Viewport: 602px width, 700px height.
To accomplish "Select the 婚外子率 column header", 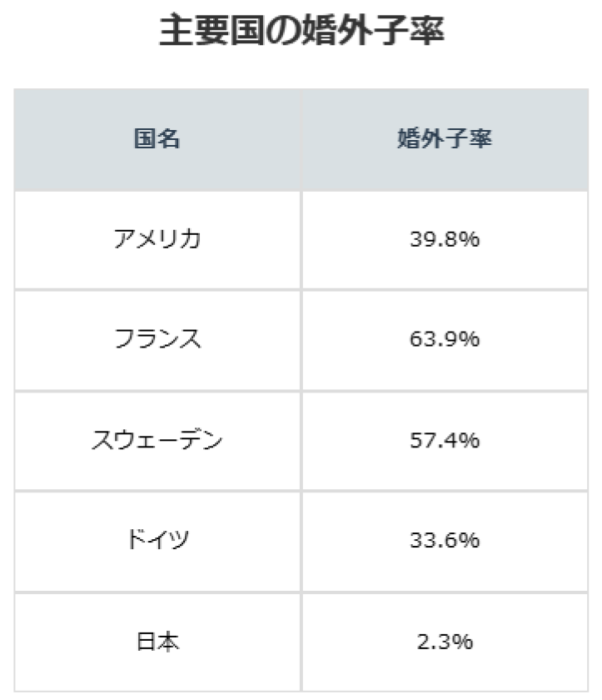I will point(445,140).
